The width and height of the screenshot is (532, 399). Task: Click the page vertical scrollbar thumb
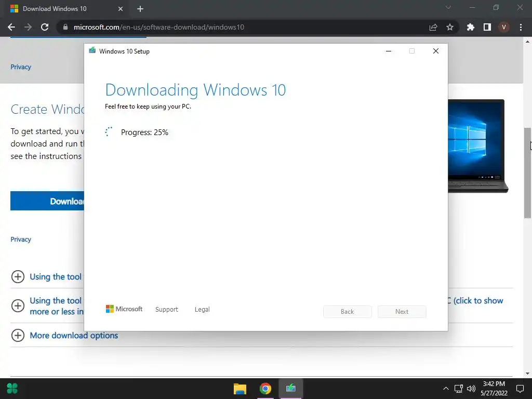coord(527,173)
